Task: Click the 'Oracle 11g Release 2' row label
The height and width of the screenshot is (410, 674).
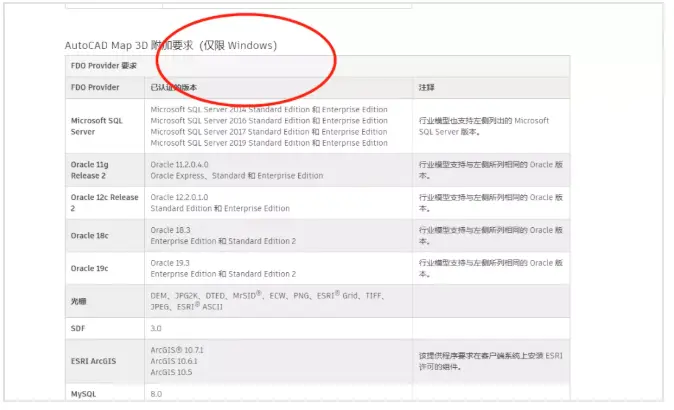Action: (89, 170)
